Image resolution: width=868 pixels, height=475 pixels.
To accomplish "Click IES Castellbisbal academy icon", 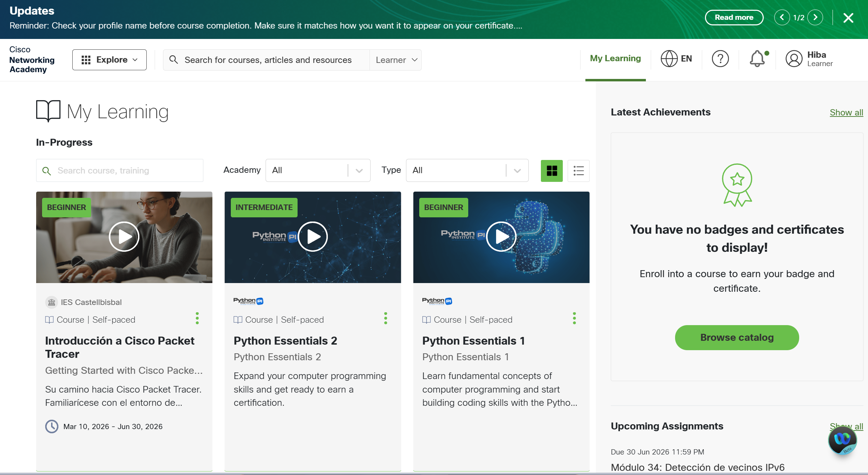I will point(51,302).
